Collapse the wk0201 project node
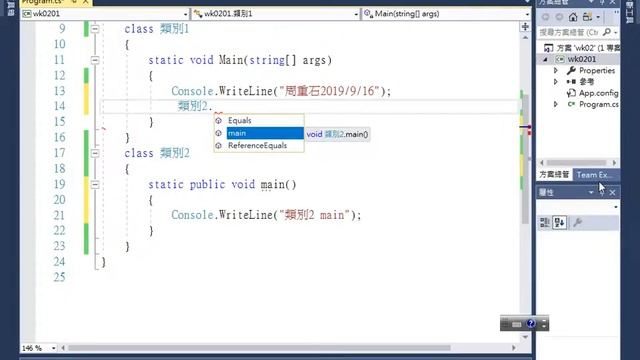 (545, 60)
